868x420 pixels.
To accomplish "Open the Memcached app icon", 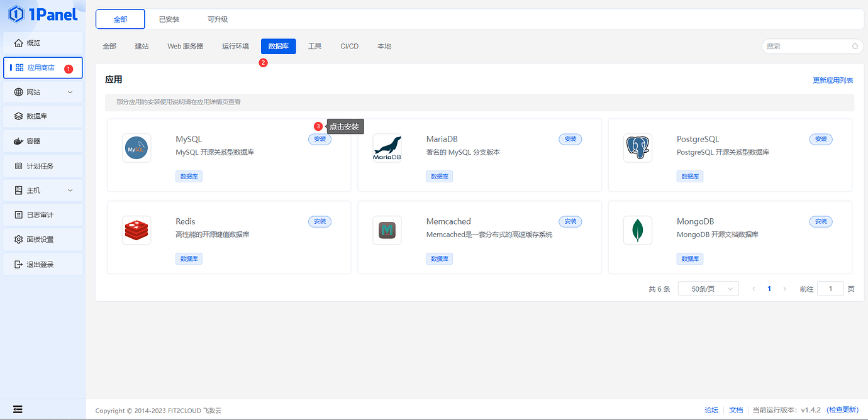I will coord(387,230).
